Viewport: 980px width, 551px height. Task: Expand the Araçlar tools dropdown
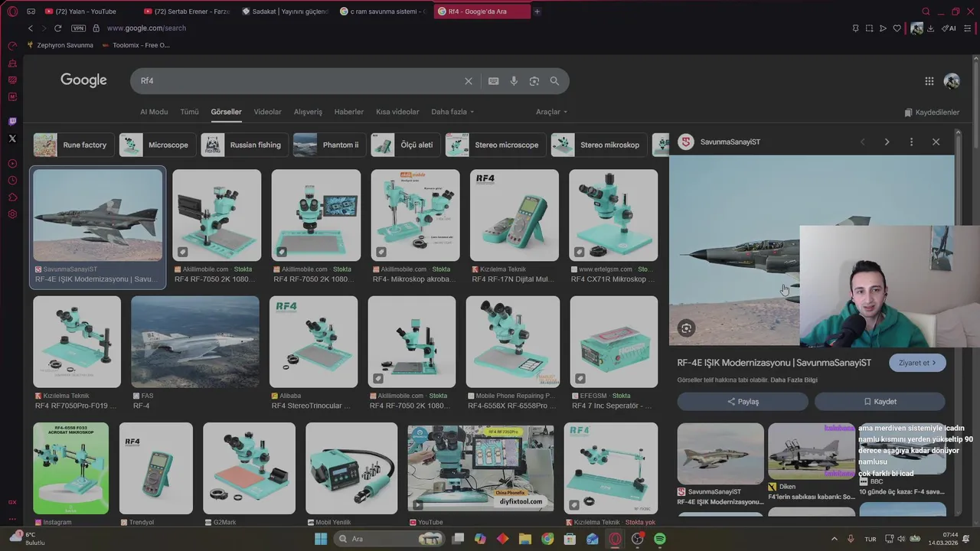pyautogui.click(x=551, y=112)
